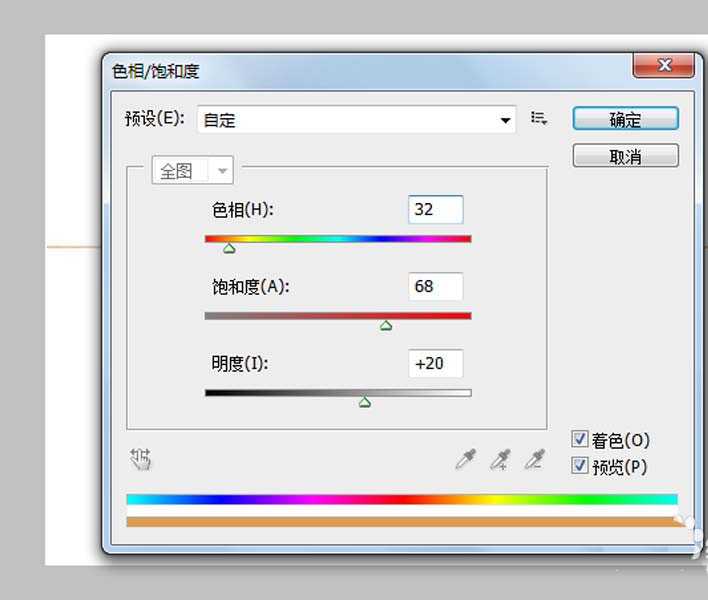Image resolution: width=708 pixels, height=600 pixels.
Task: Click the 确定 button to confirm
Action: (625, 119)
